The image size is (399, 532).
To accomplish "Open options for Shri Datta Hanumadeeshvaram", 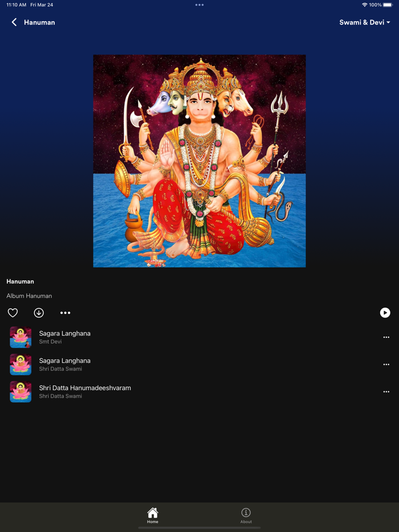I will pos(386,391).
